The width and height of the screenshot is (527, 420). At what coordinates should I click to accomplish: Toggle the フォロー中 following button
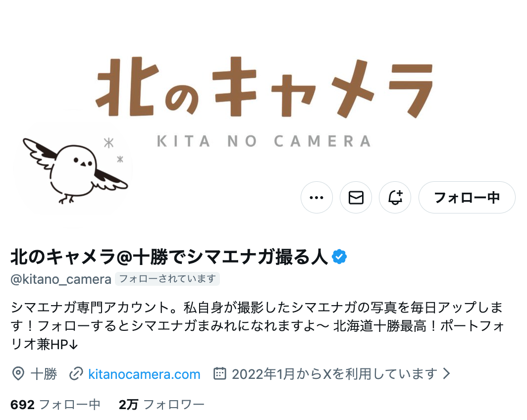click(467, 198)
